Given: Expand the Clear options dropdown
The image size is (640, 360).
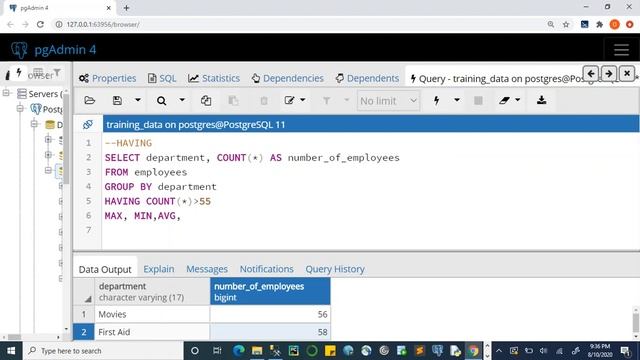Looking at the screenshot, I should tap(518, 100).
